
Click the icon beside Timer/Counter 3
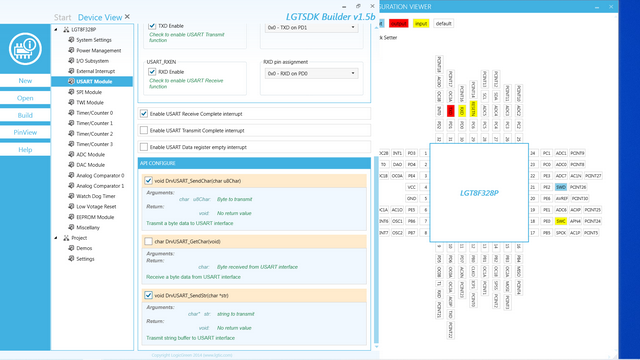(x=71, y=144)
